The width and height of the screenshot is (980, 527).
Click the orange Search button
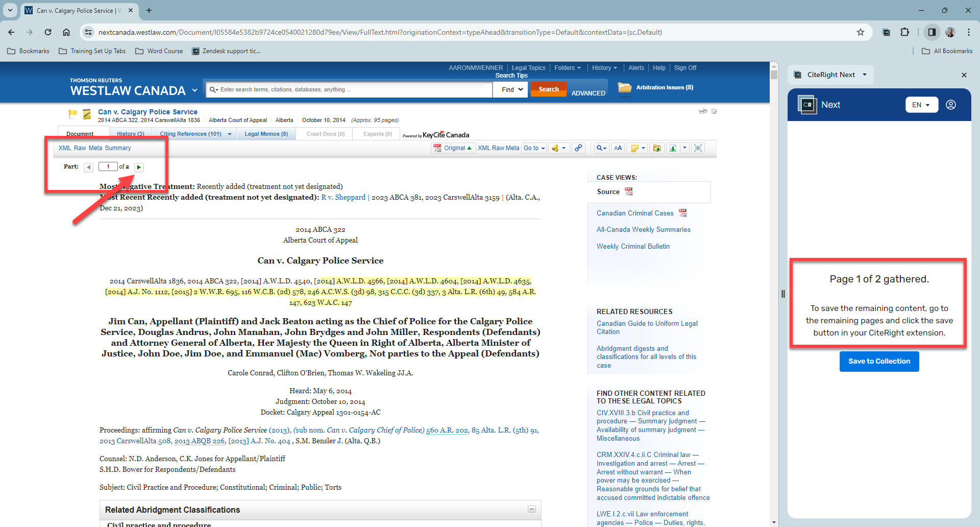[549, 89]
